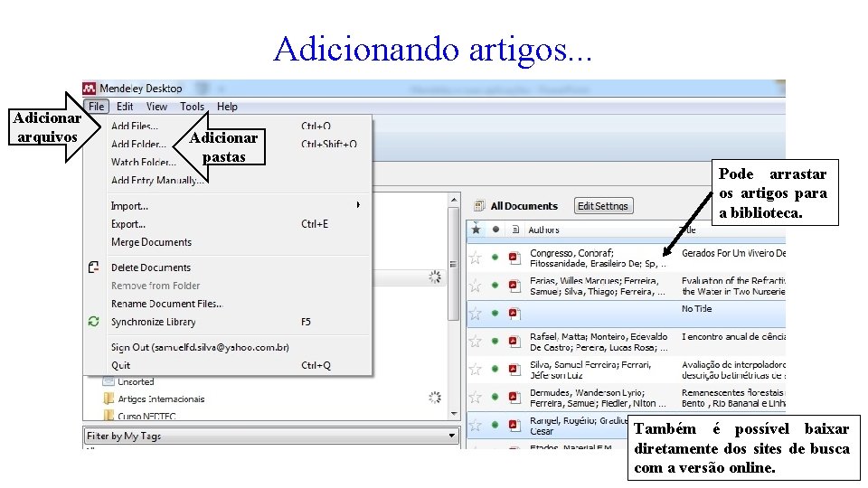The height and width of the screenshot is (488, 868).
Task: Open the Help menu
Action: click(227, 107)
